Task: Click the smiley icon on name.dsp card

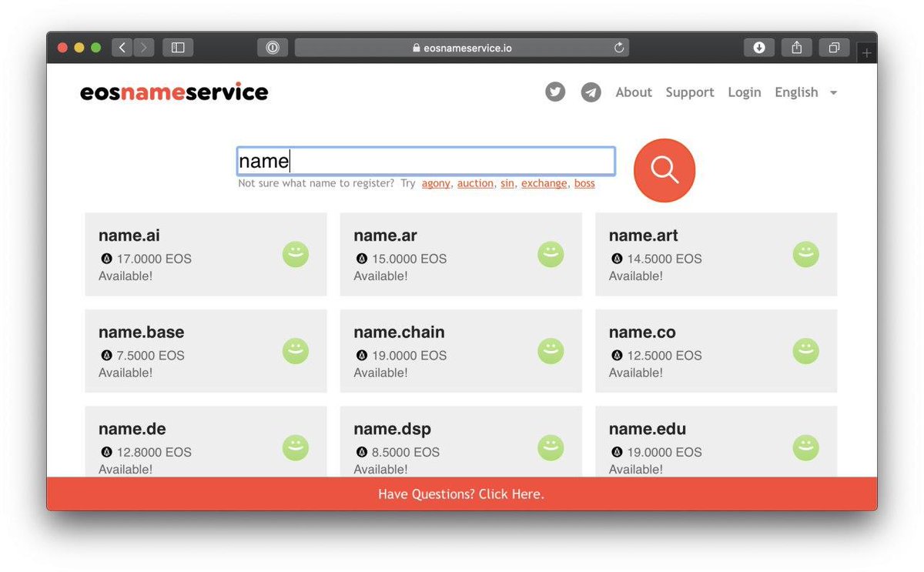Action: point(551,448)
